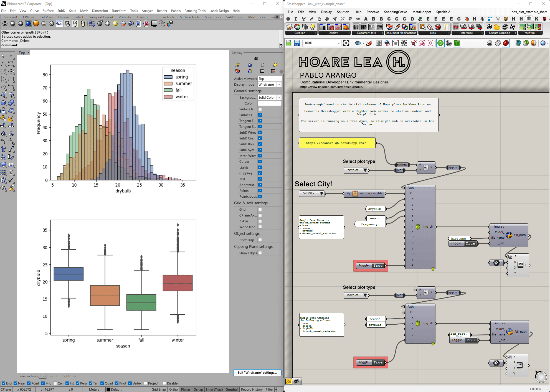
Task: Toggle the hist.png True toggle button
Action: (x=470, y=243)
